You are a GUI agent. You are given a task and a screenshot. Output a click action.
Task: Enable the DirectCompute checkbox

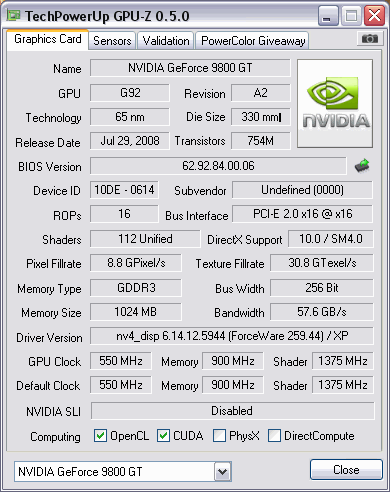[x=274, y=436]
